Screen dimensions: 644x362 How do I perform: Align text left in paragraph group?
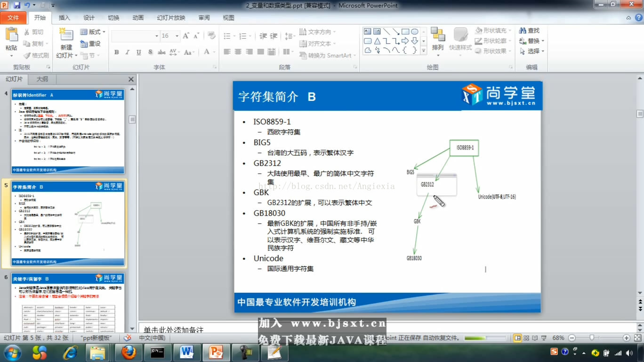point(227,52)
